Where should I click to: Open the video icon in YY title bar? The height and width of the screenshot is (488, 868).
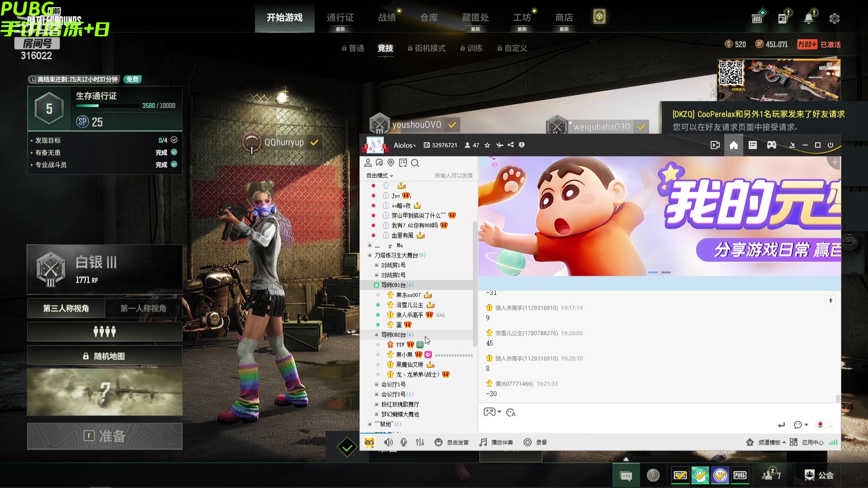pos(715,145)
